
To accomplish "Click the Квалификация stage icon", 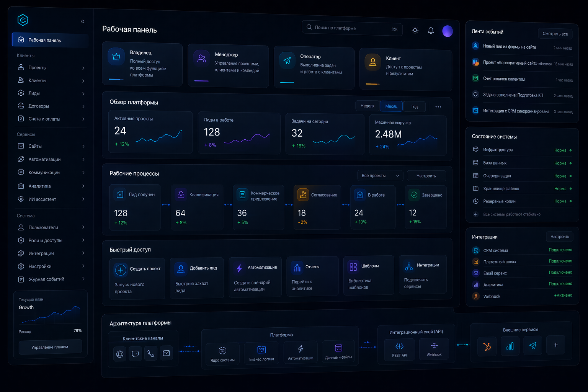I will pyautogui.click(x=181, y=194).
